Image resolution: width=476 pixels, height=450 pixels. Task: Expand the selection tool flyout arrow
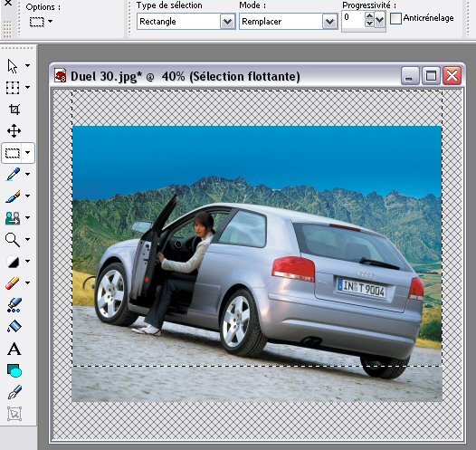[x=28, y=152]
